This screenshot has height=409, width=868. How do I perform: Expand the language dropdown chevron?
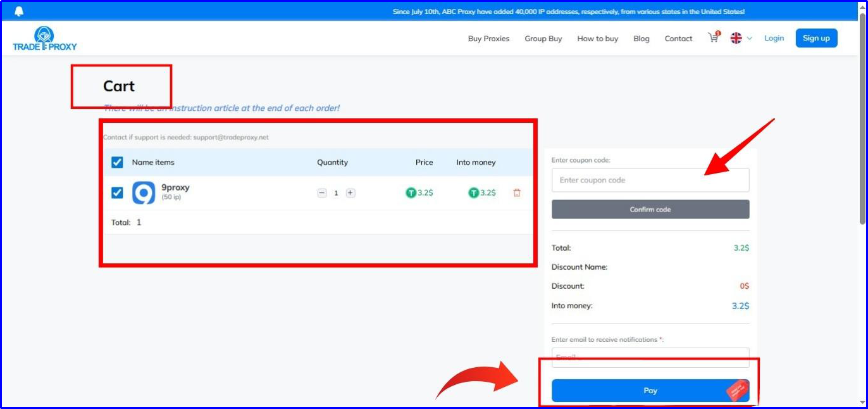(750, 39)
